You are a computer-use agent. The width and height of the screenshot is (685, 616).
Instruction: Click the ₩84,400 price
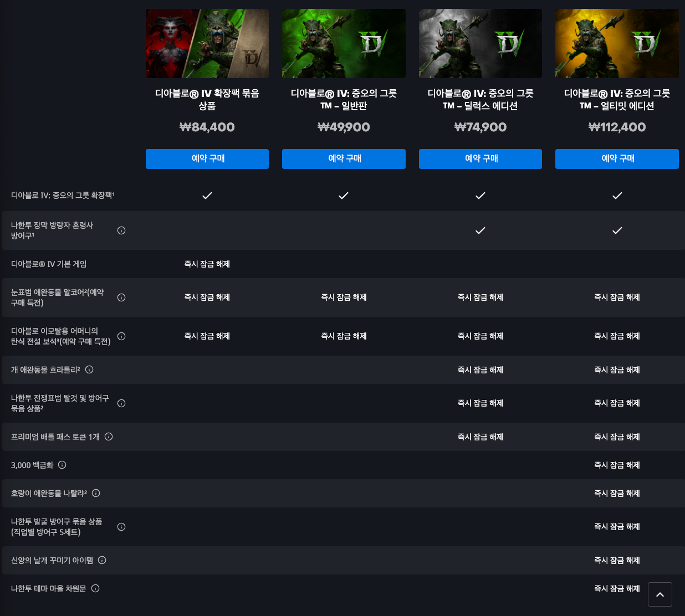click(207, 127)
